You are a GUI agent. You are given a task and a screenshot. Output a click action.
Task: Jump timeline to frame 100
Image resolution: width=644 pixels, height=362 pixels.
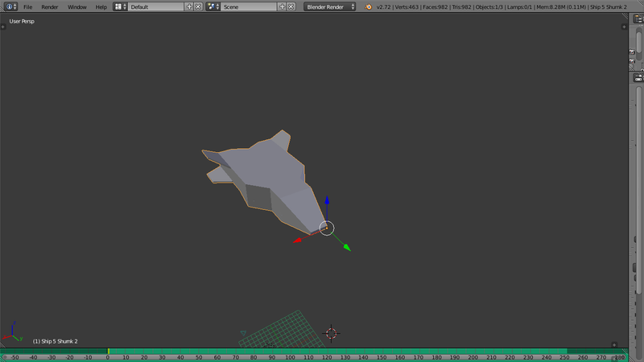tap(290, 357)
